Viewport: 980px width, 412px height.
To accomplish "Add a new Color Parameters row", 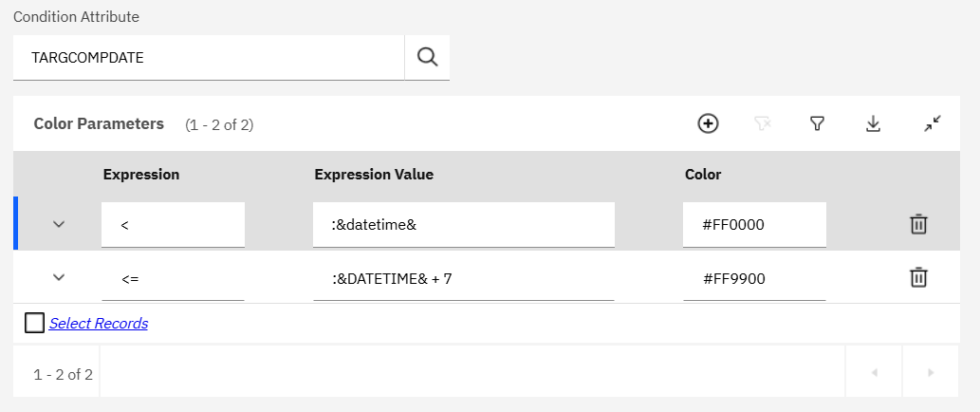I will [708, 123].
